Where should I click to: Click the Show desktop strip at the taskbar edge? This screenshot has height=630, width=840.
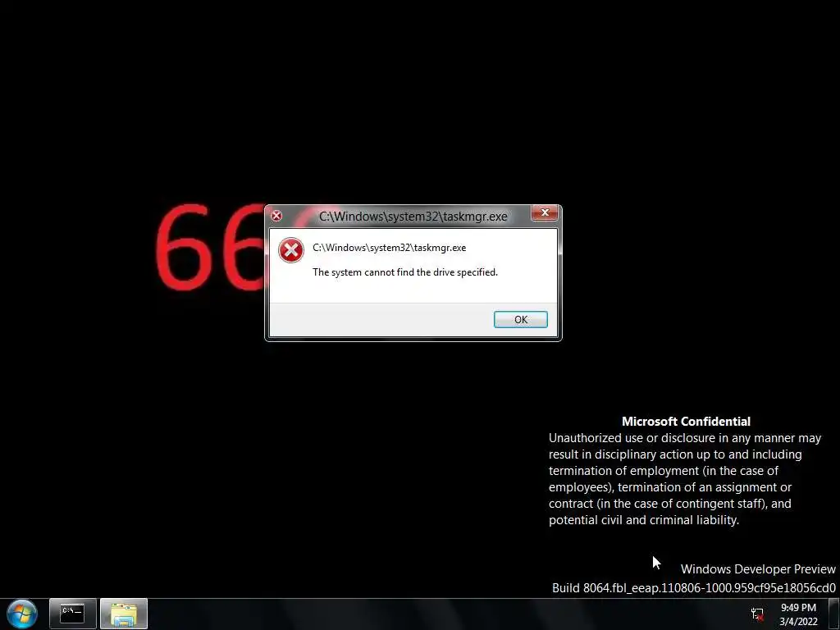[x=834, y=614]
